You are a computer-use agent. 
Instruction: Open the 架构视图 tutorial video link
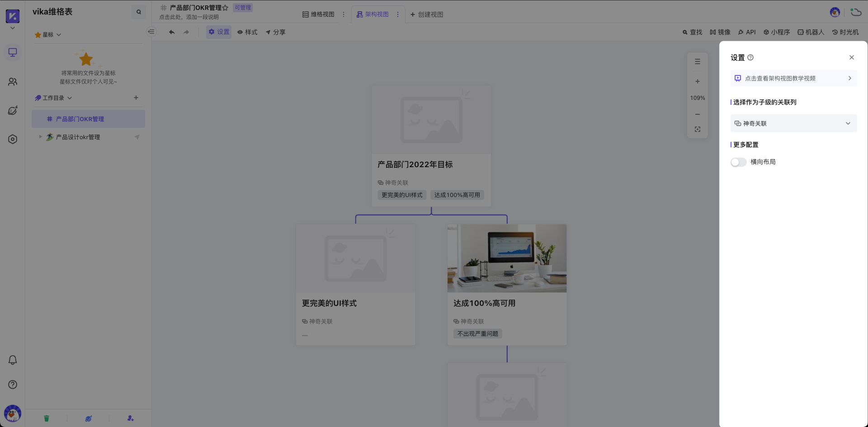(793, 78)
